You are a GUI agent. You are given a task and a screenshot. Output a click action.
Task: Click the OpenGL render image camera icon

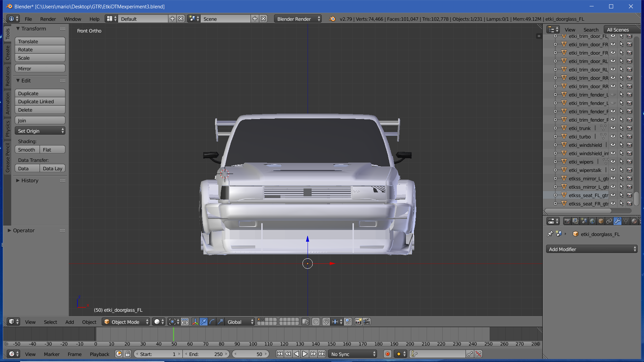358,322
